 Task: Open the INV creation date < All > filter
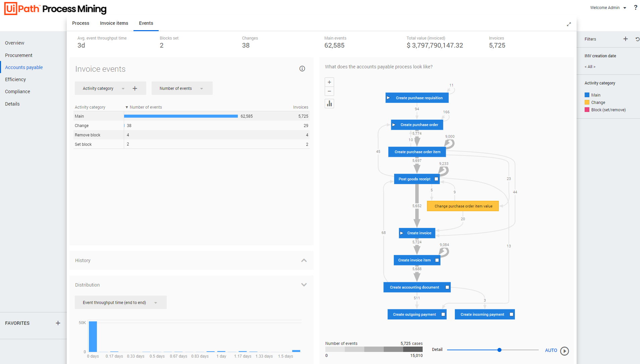coord(590,67)
